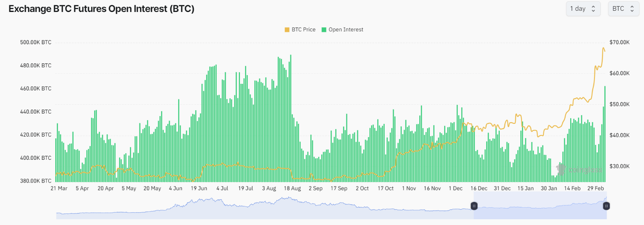Screen dimensions: 644x225
Task: Click the 4 Jul date label
Action: tap(222, 189)
